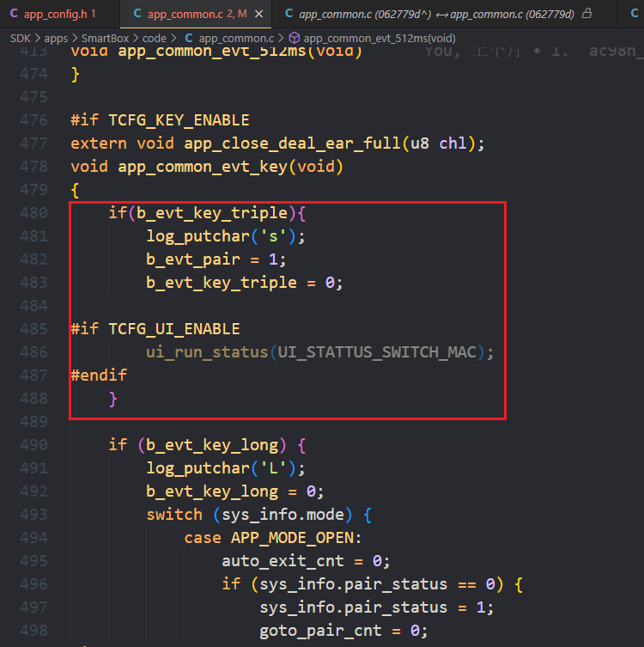Image resolution: width=644 pixels, height=647 pixels.
Task: Open apps folder in the breadcrumb
Action: tap(56, 39)
